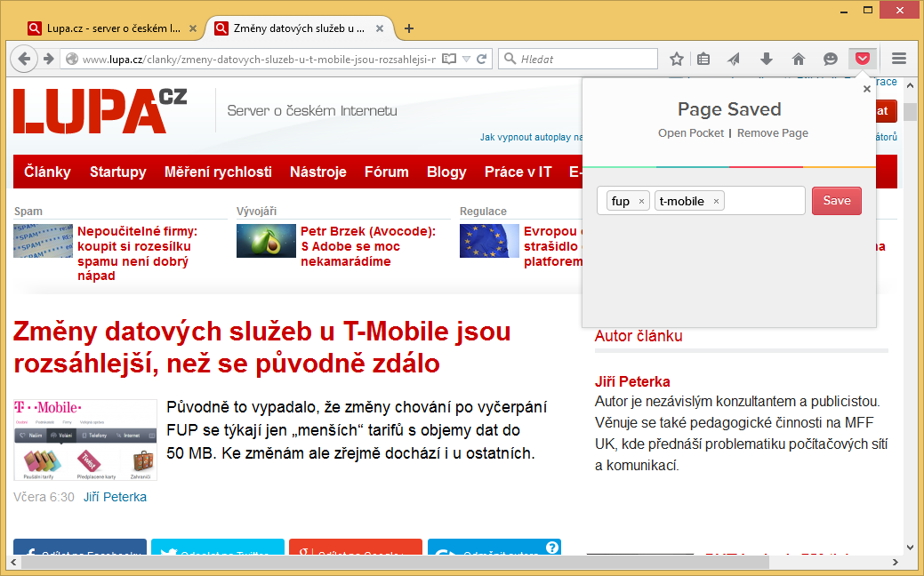Bookmark this page with the star icon
924x576 pixels.
click(677, 59)
